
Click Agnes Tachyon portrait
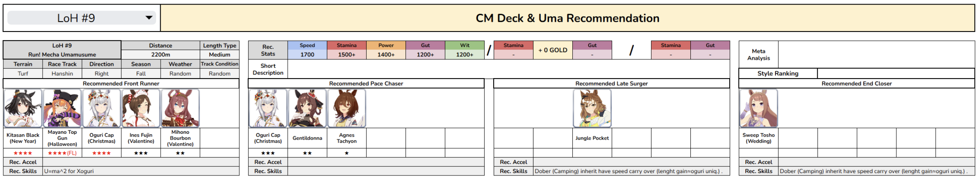347,108
